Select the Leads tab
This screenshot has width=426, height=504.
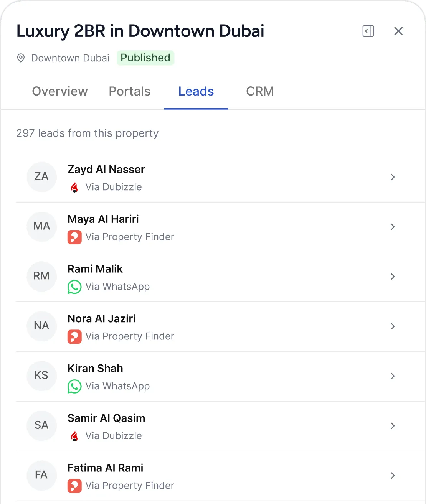point(196,91)
